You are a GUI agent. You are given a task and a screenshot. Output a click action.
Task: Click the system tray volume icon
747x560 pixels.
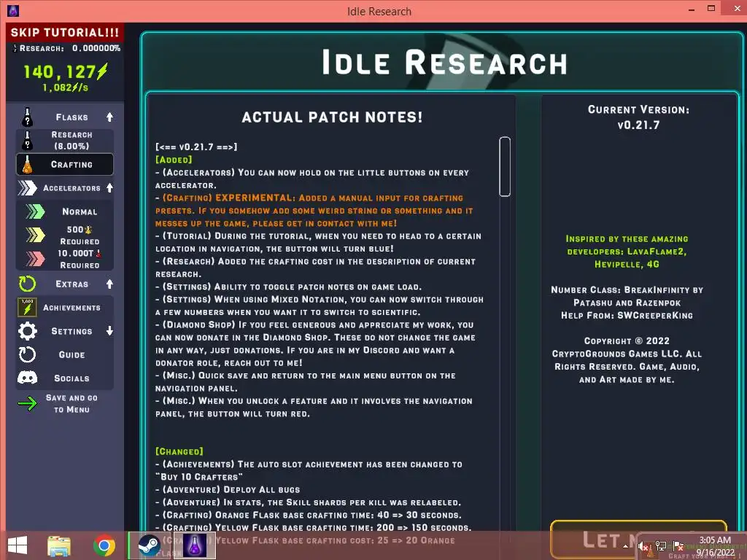pyautogui.click(x=643, y=545)
